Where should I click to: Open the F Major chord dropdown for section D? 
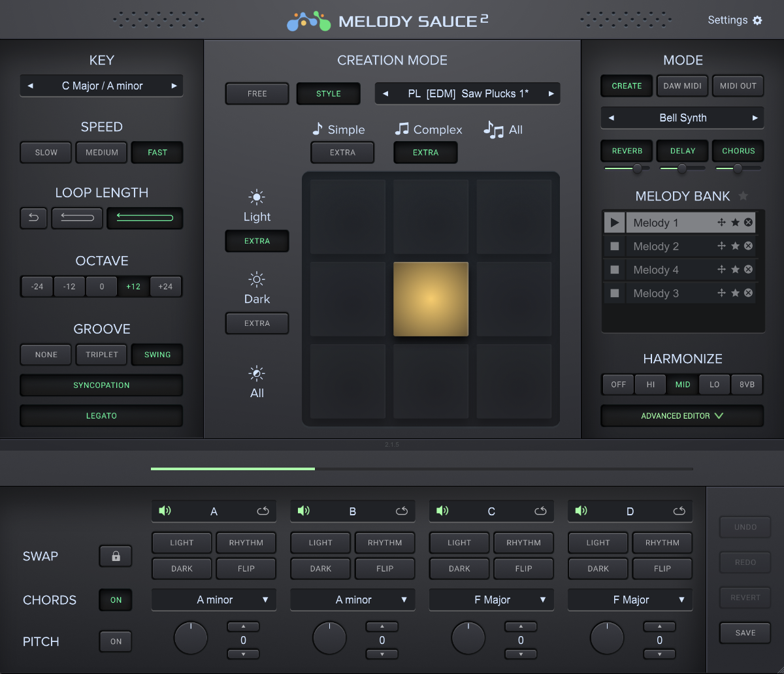point(630,600)
